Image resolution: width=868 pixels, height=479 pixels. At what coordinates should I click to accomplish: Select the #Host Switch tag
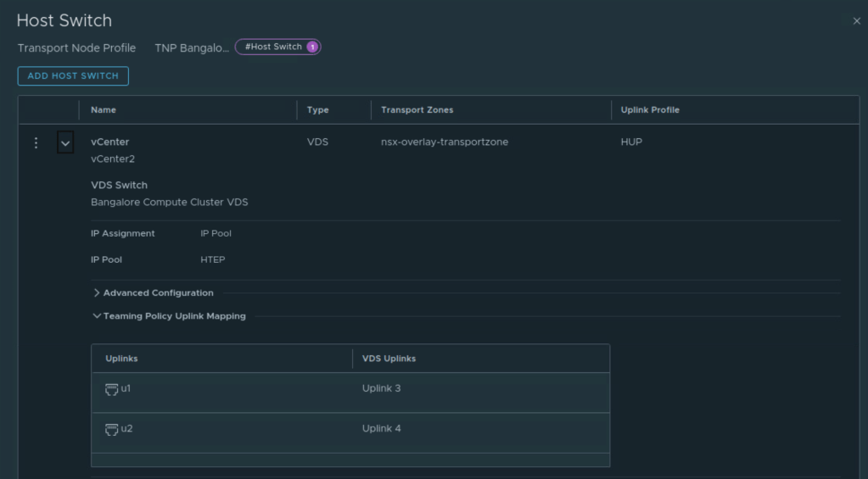click(x=273, y=47)
